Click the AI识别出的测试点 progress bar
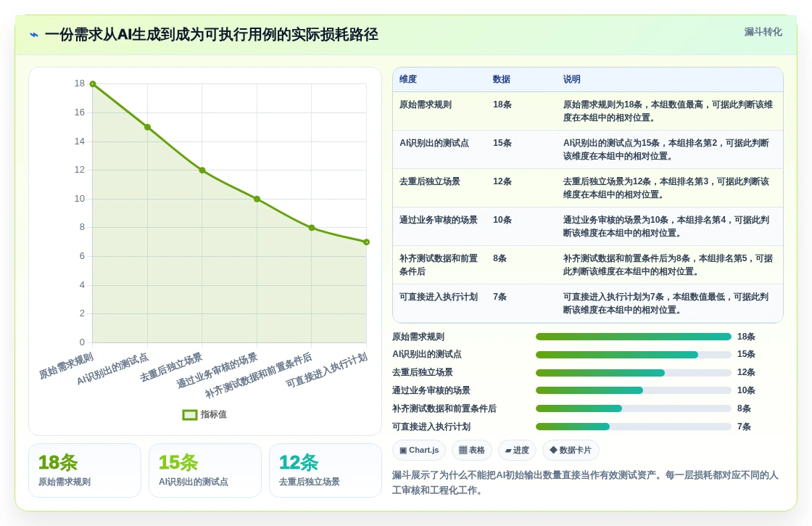812x526 pixels. coord(634,355)
